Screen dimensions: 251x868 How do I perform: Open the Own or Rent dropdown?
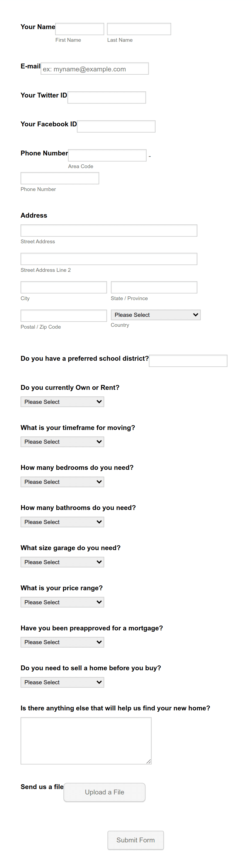click(x=62, y=402)
